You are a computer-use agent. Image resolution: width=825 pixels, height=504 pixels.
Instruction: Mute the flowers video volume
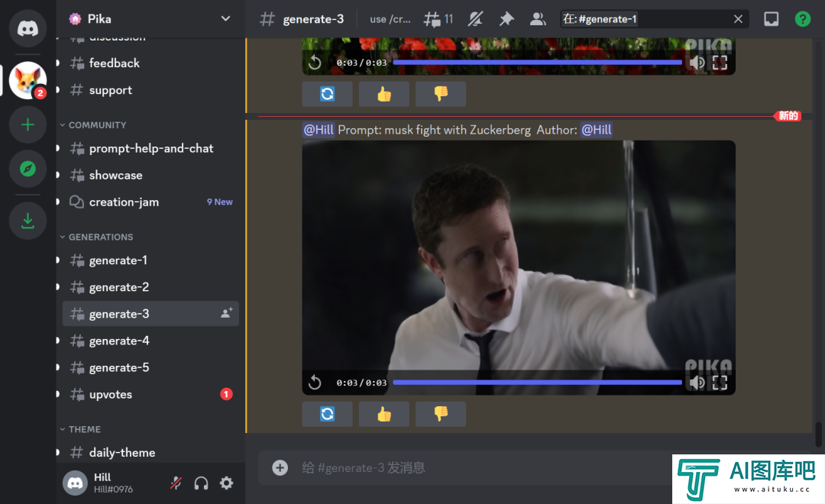(697, 63)
